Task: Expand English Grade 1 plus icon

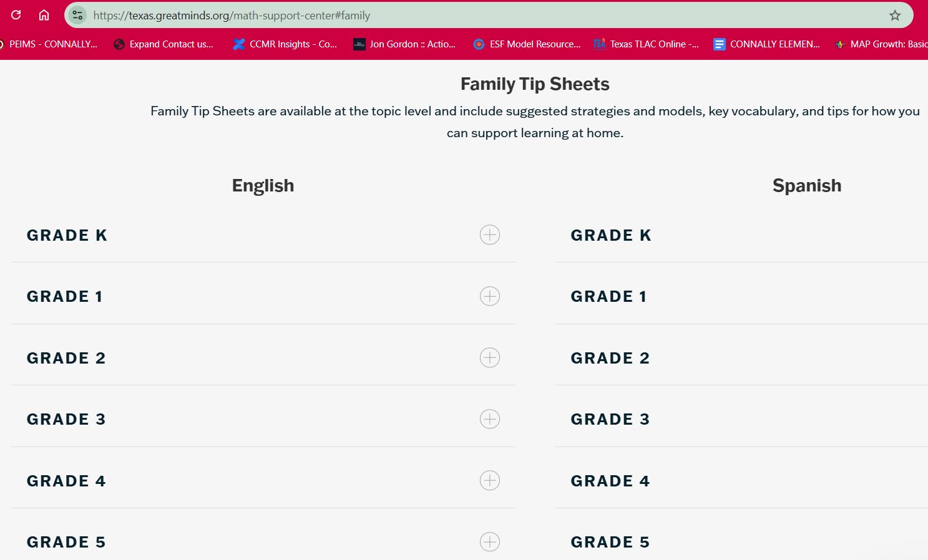Action: [490, 296]
